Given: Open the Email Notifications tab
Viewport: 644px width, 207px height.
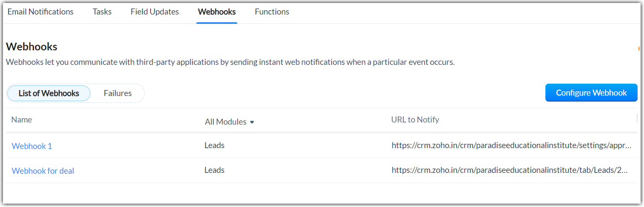Looking at the screenshot, I should tap(41, 12).
